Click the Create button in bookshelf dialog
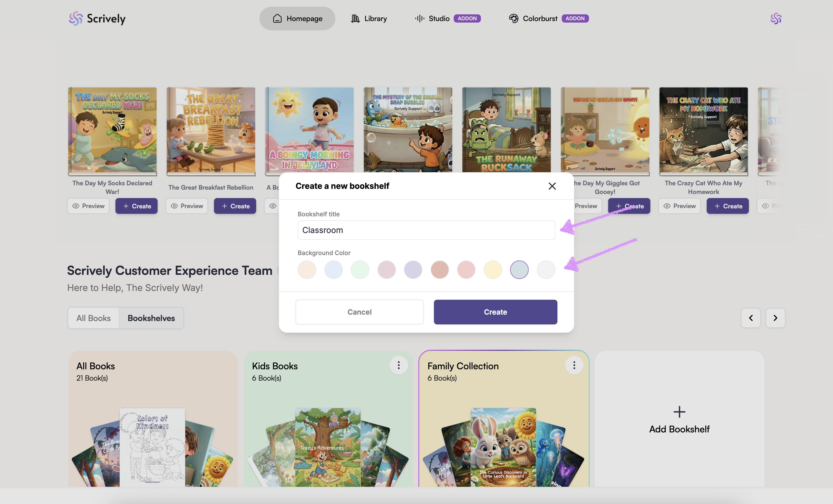Viewport: 833px width, 504px height. pos(495,312)
